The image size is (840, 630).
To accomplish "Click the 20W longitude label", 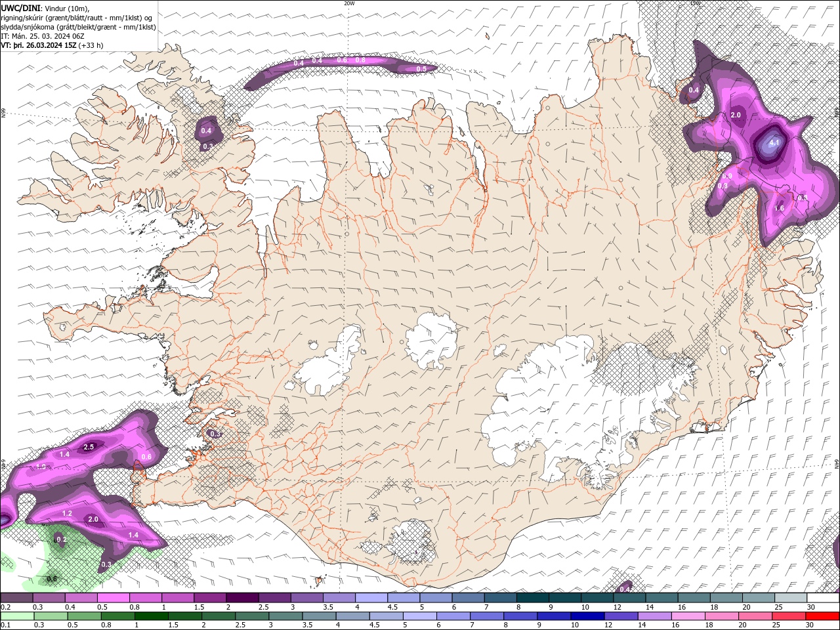I will pos(349,3).
